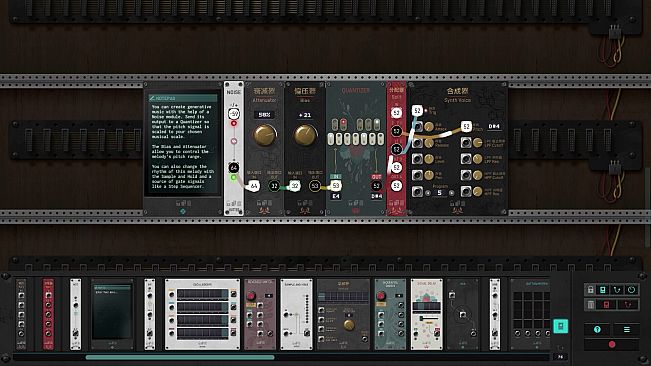
Task: Open help with the question mark icon
Action: tap(597, 329)
